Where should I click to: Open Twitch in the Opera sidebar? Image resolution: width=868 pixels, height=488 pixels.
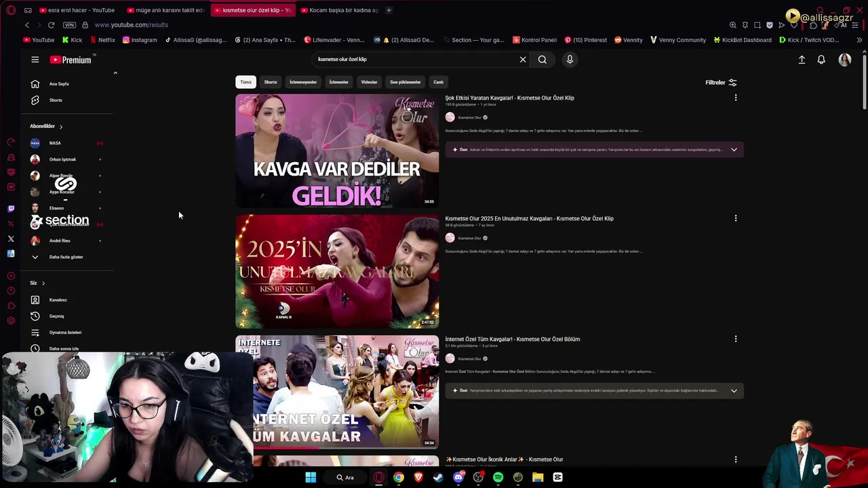click(11, 209)
